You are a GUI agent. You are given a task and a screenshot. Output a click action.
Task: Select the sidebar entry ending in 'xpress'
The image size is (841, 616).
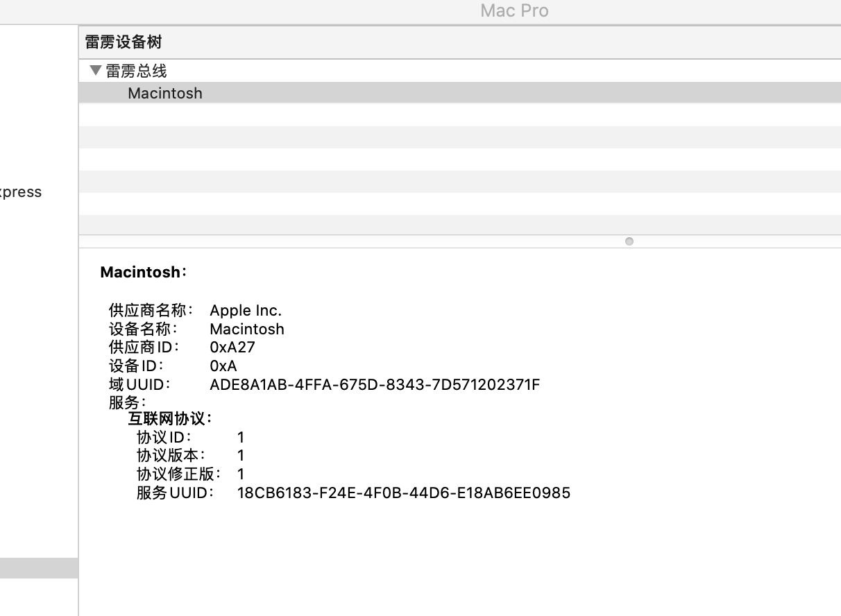click(21, 192)
